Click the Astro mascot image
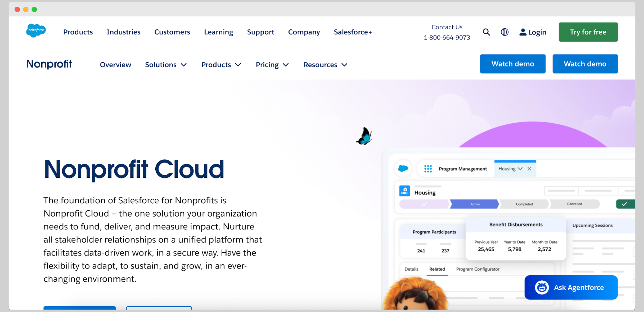Image resolution: width=644 pixels, height=312 pixels. [415, 293]
